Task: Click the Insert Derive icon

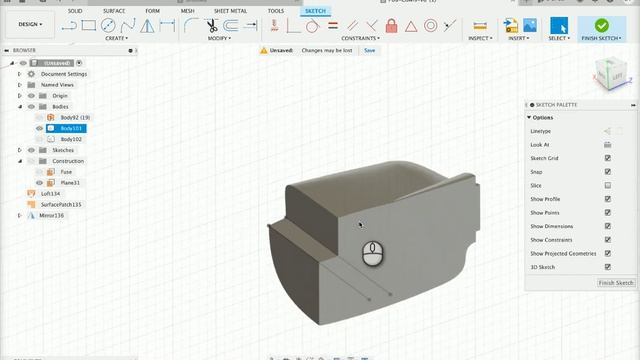Action: coord(510,26)
